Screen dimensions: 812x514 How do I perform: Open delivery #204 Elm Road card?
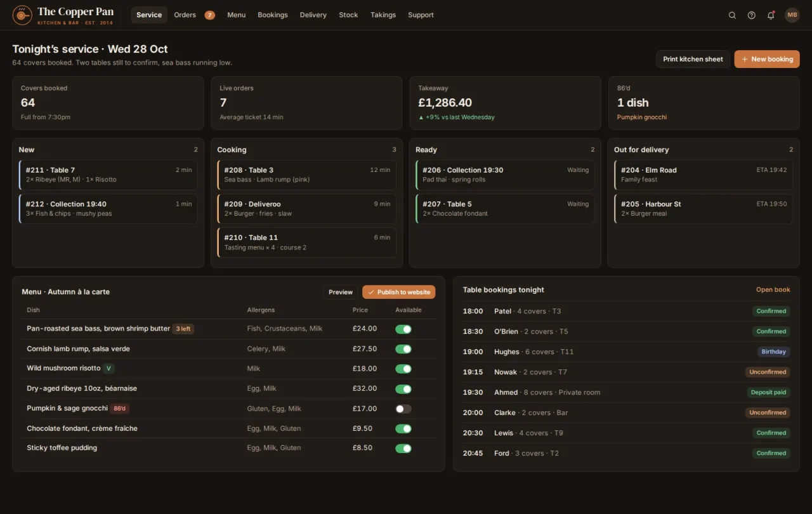[x=704, y=175]
